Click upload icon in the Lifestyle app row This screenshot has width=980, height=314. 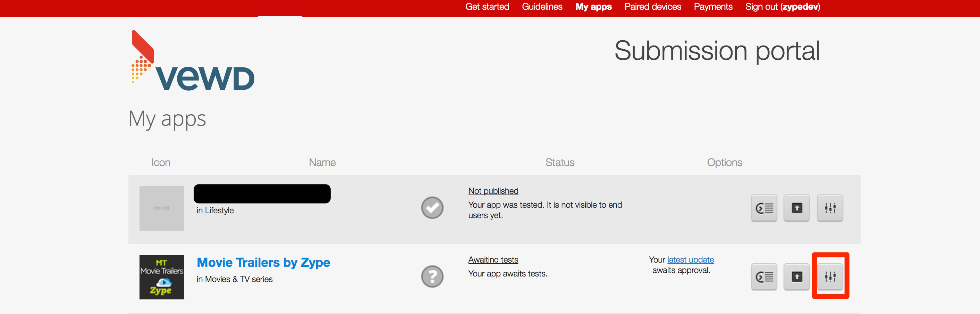[797, 208]
